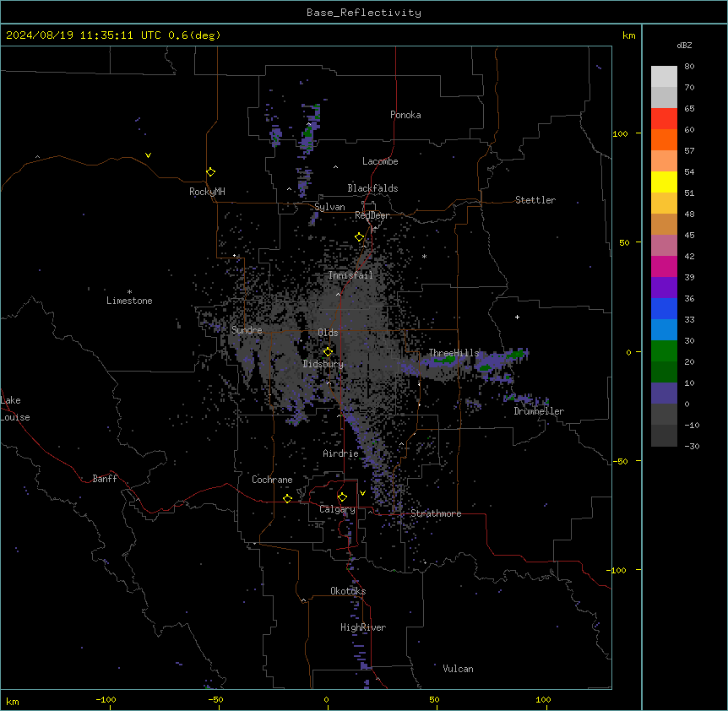
Task: Click the yellow diamond marker south of RedDeer
Action: [x=360, y=237]
